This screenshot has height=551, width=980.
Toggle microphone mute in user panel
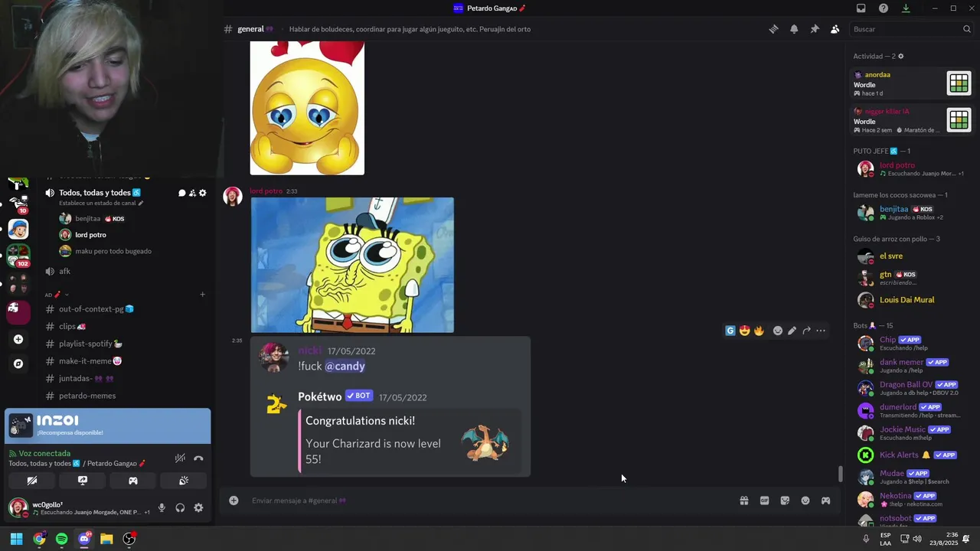tap(162, 507)
